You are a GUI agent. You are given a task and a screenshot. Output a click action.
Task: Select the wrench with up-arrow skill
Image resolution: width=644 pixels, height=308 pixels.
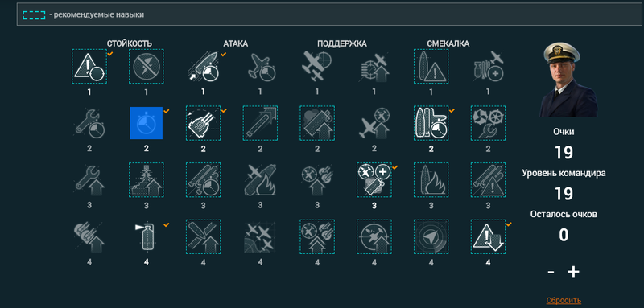coord(89,180)
